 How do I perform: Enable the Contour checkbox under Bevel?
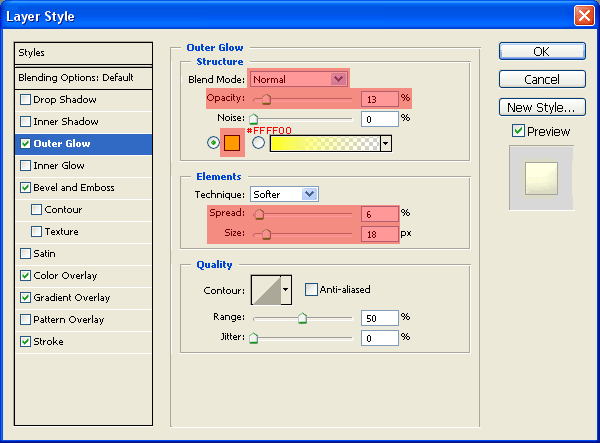[x=36, y=210]
